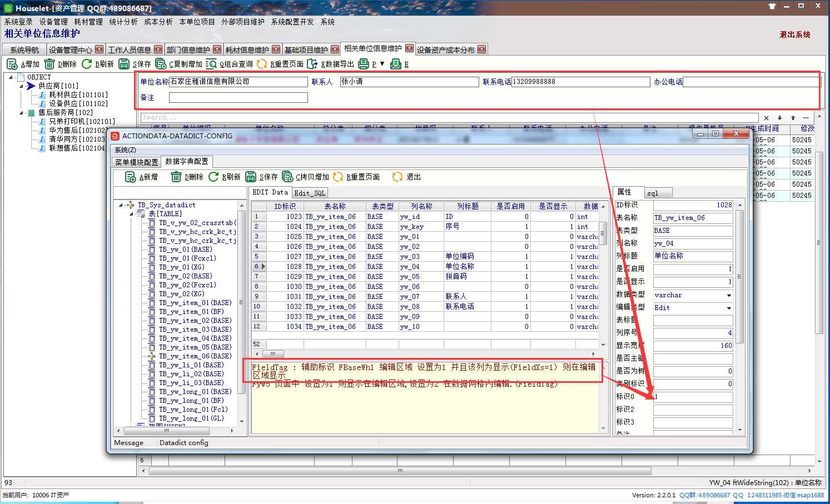Close the 工作人员信息 tab via its X icon
The width and height of the screenshot is (830, 504).
158,49
